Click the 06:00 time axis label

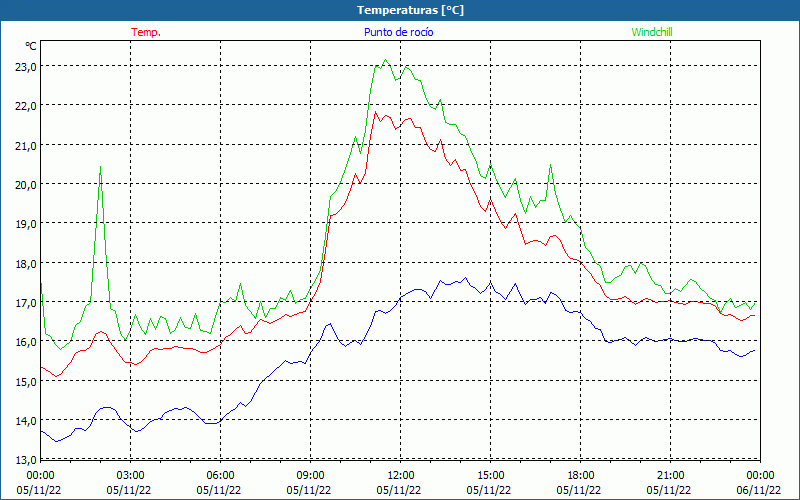220,475
